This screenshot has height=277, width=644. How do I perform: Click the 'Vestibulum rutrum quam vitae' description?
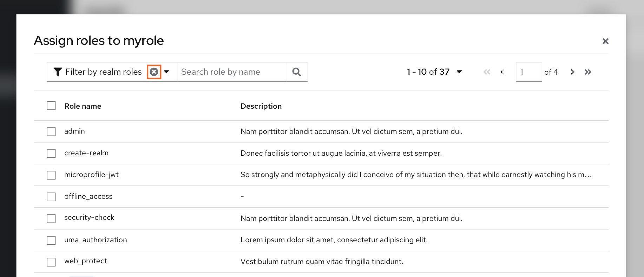tap(322, 262)
